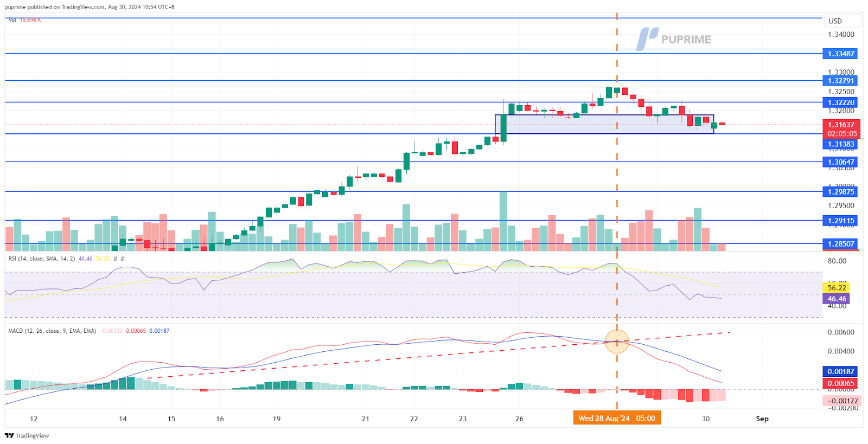This screenshot has width=868, height=444.
Task: Click the 1.28507 price level label
Action: point(840,244)
